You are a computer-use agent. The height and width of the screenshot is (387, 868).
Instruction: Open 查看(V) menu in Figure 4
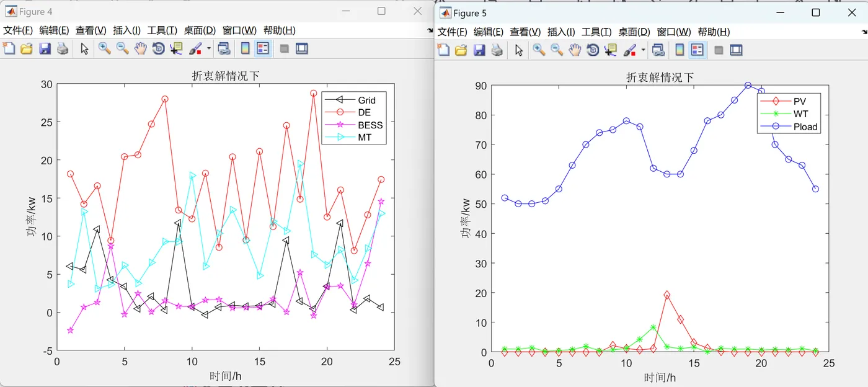(91, 30)
